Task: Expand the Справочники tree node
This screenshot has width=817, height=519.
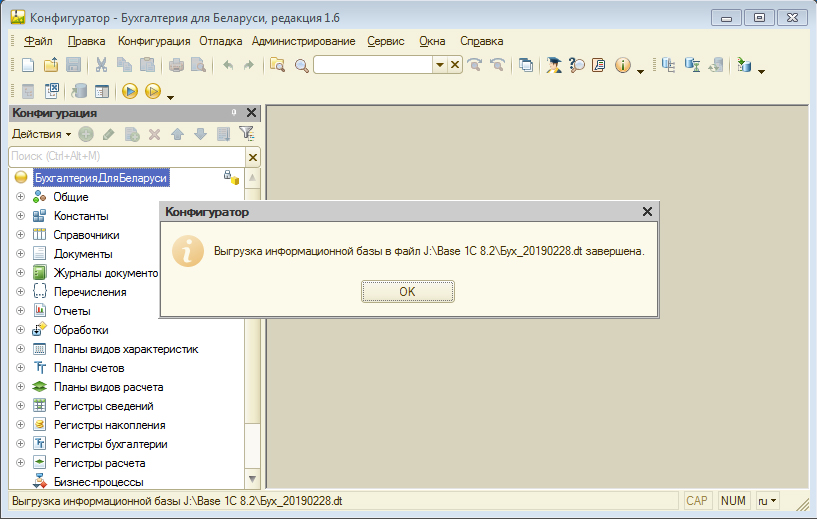Action: click(20, 235)
